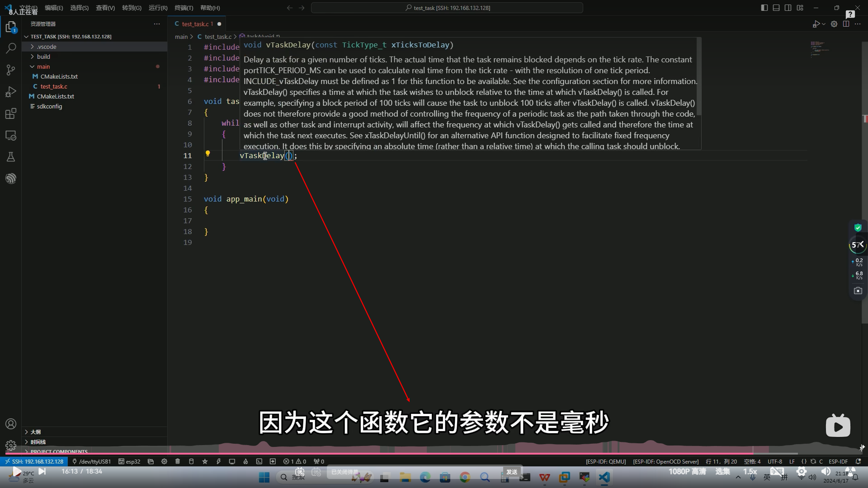Open the ESP-IDF terminal icon
868x488 pixels.
pyautogui.click(x=259, y=461)
